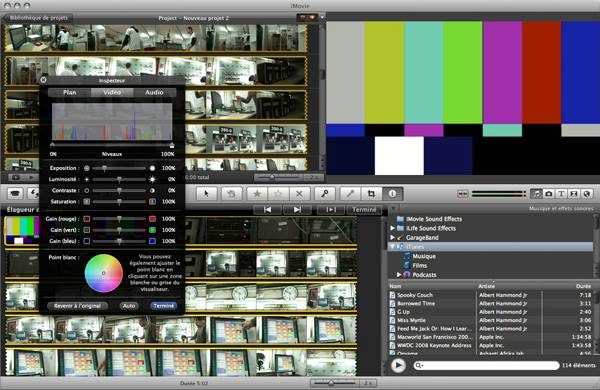Select the arrow pointer tool

click(x=207, y=194)
